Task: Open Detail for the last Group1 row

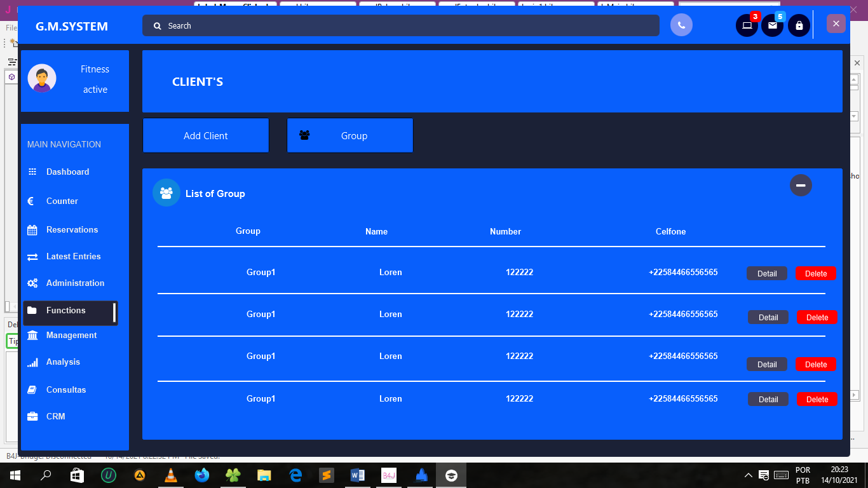Action: coord(768,399)
